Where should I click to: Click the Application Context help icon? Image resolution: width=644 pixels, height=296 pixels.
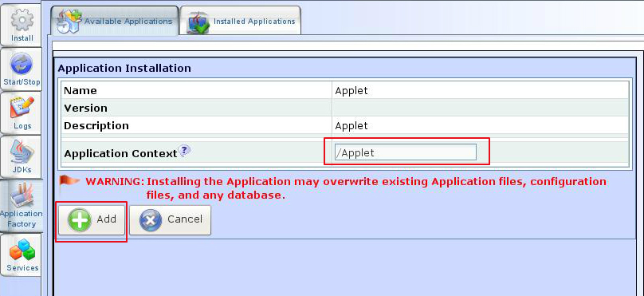[185, 151]
